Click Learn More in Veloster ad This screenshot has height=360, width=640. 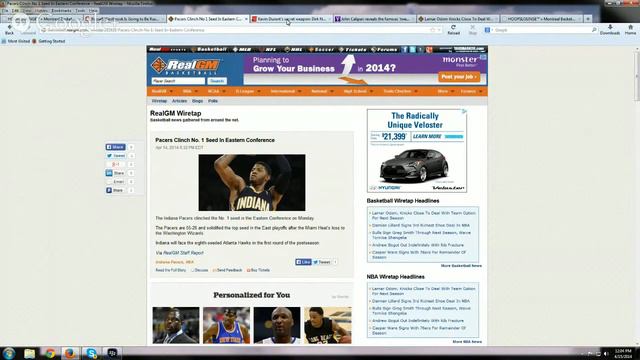tap(427, 136)
